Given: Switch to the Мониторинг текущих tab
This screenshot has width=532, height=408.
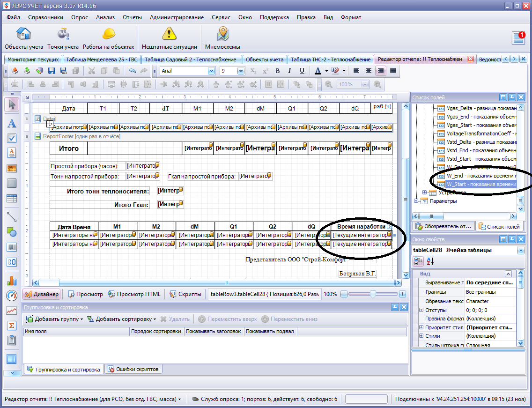Looking at the screenshot, I should 33,59.
